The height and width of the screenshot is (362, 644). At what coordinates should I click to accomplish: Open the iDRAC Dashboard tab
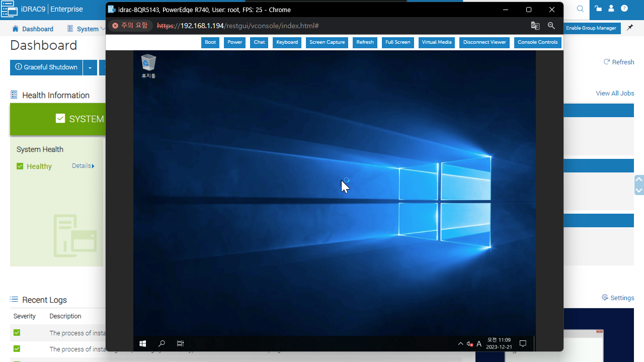click(x=33, y=29)
